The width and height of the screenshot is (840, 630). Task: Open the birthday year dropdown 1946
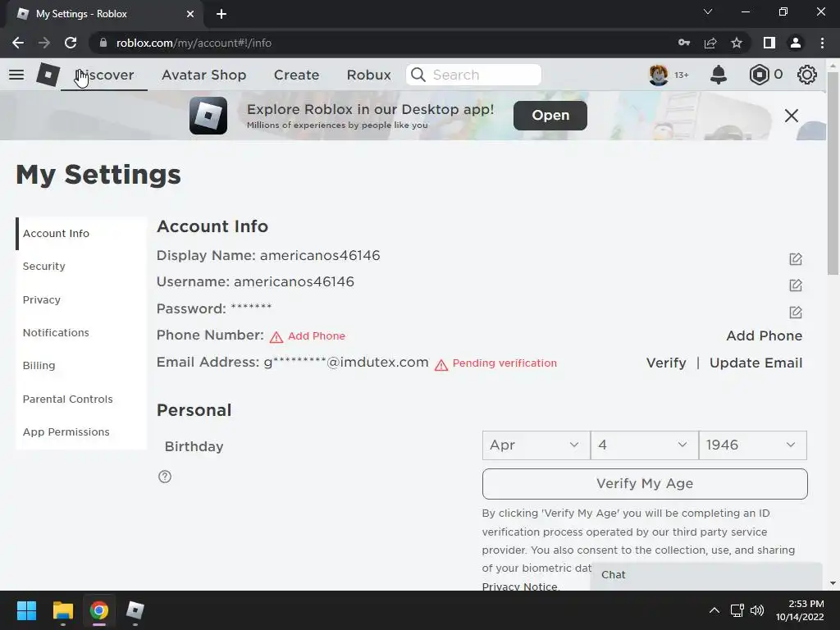tap(753, 445)
